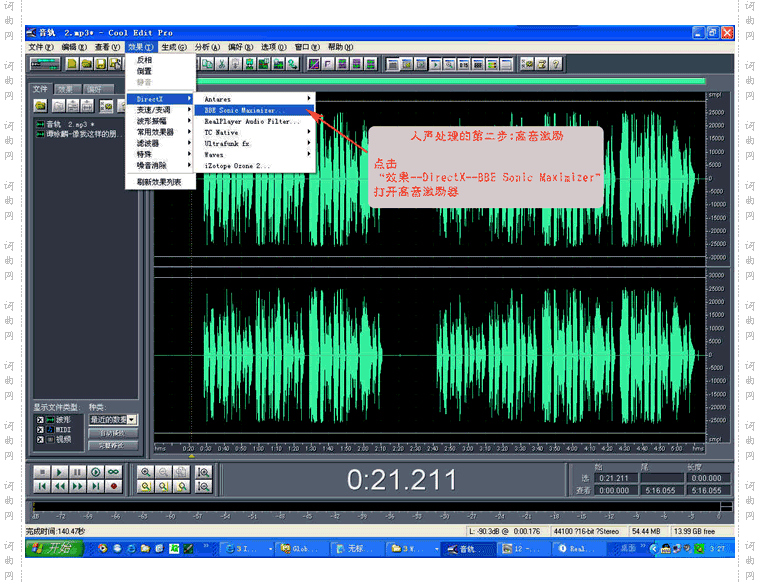Start recording with the red Record button
760x583 pixels.
tap(113, 486)
